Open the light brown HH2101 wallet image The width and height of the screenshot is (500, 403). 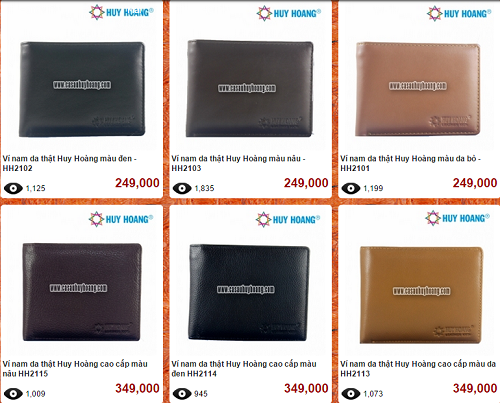click(x=418, y=89)
